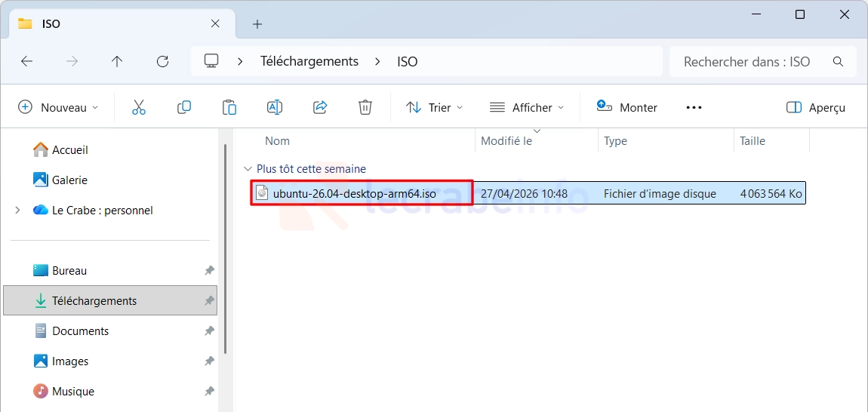Collapse the Plus tôt cette semaine group
The image size is (868, 412).
248,169
